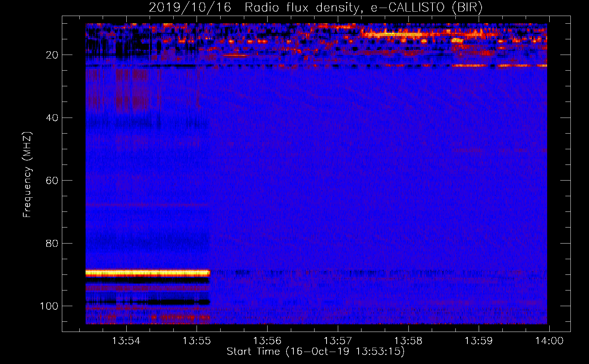The width and height of the screenshot is (589, 364).
Task: Click the 13:57 time tick label
Action: tap(338, 341)
